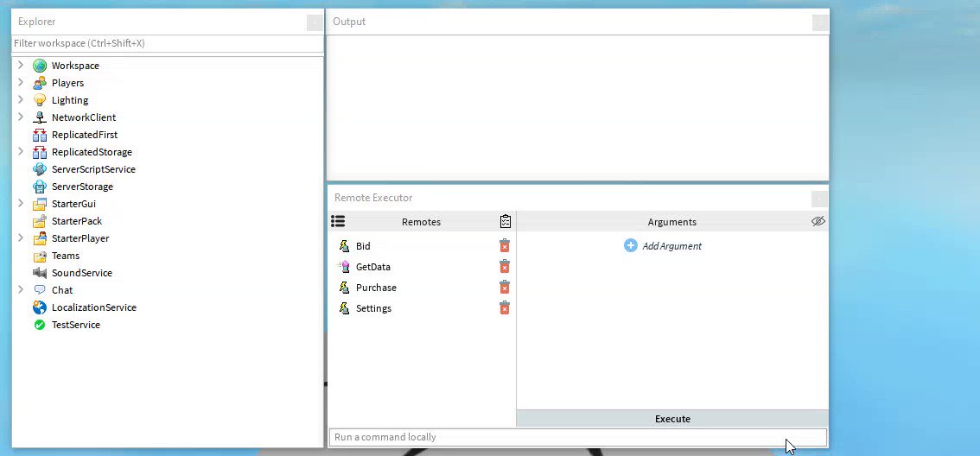Delete the GetData remote with trash icon
Image resolution: width=980 pixels, height=456 pixels.
[505, 266]
